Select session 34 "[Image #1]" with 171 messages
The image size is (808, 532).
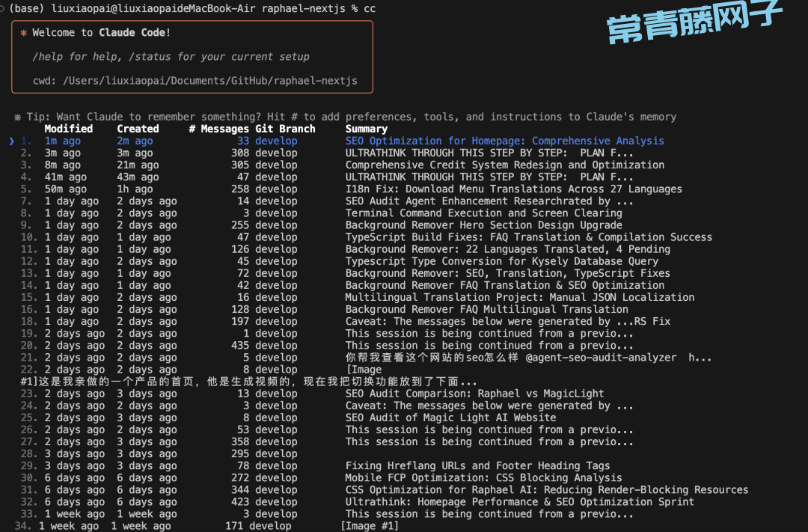point(206,526)
